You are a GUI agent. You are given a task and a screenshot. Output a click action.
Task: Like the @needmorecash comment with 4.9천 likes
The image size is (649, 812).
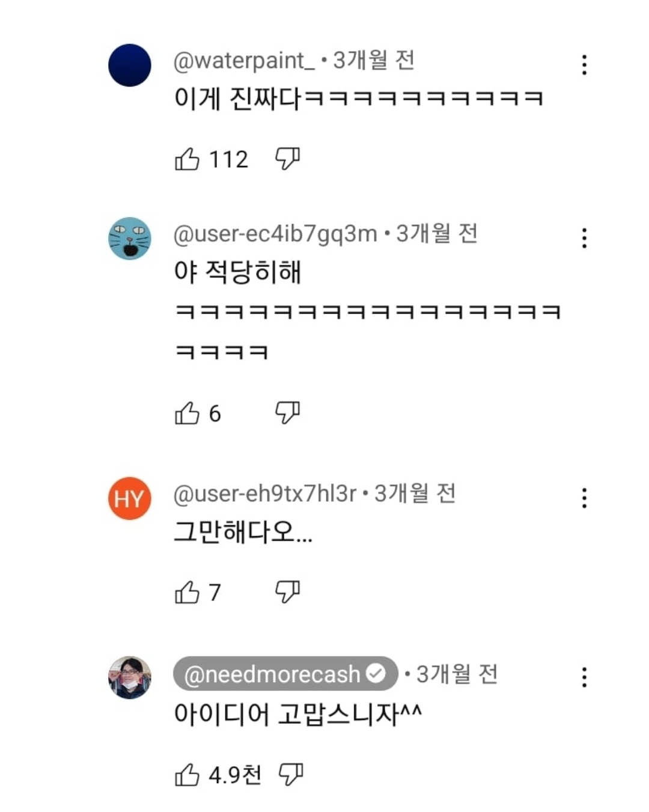187,775
